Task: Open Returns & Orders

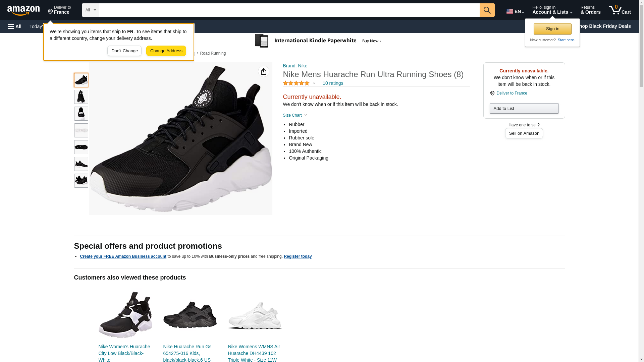Action: pos(590,10)
